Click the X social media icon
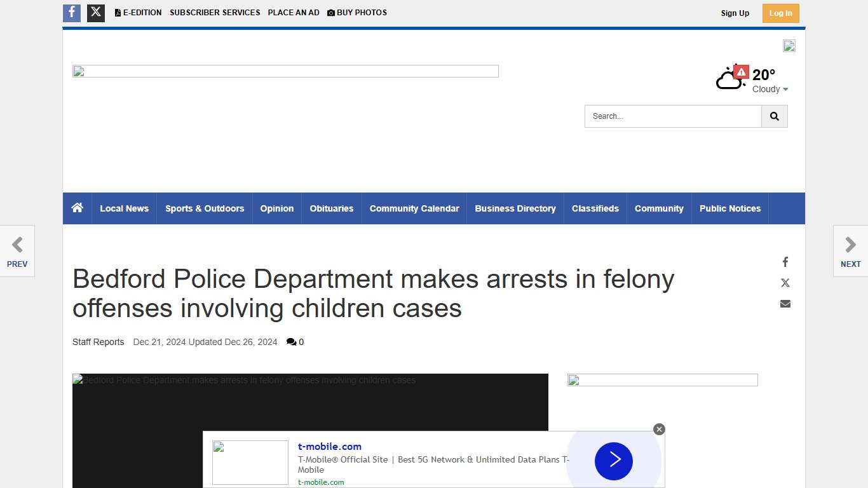The width and height of the screenshot is (868, 488). [x=95, y=13]
